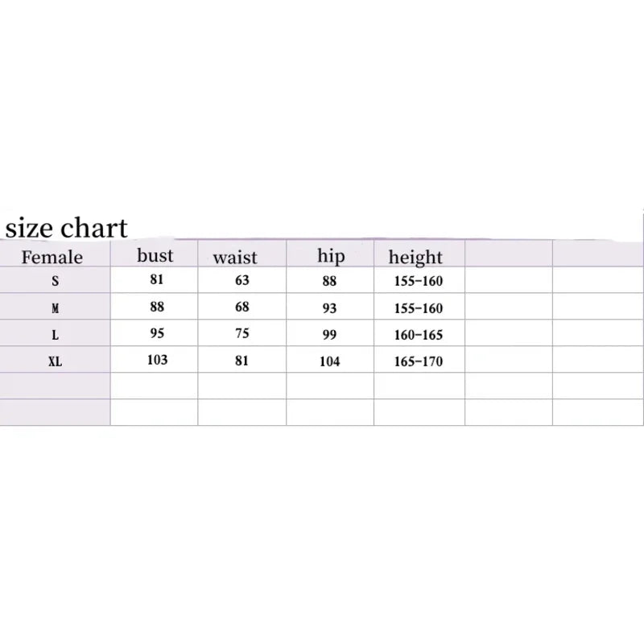Select the S size row label
This screenshot has height=644, width=644.
click(55, 283)
